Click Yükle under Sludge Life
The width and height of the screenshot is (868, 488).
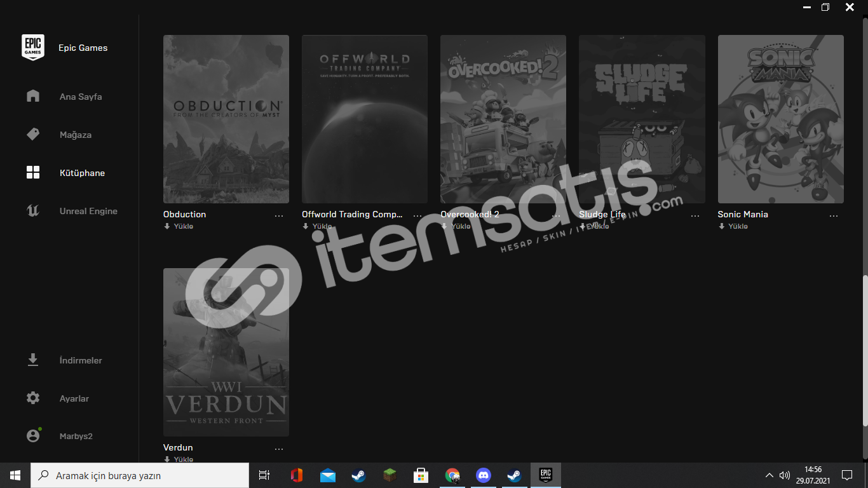[594, 226]
